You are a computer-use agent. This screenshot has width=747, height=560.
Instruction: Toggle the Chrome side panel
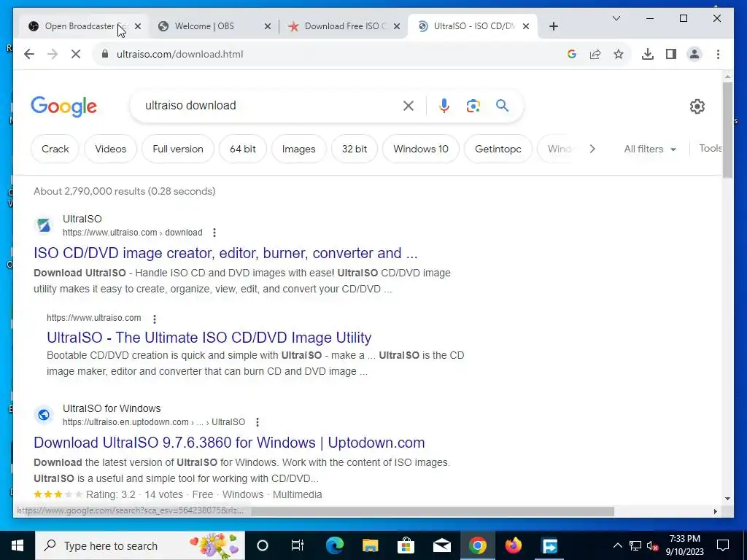coord(671,54)
